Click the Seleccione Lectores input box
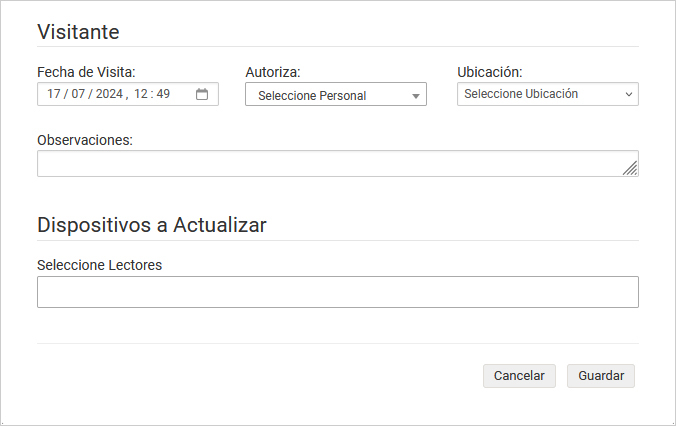Viewport: 676px width, 426px height. tap(337, 292)
